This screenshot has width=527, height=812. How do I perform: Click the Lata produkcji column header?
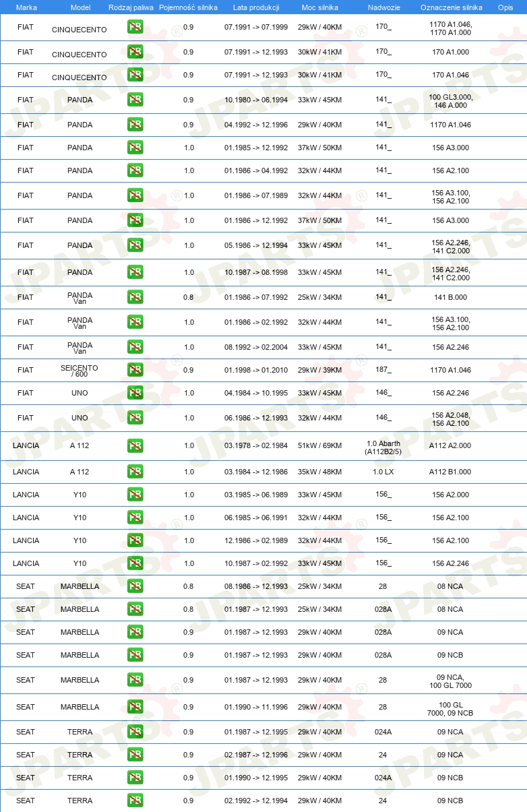[x=255, y=7]
